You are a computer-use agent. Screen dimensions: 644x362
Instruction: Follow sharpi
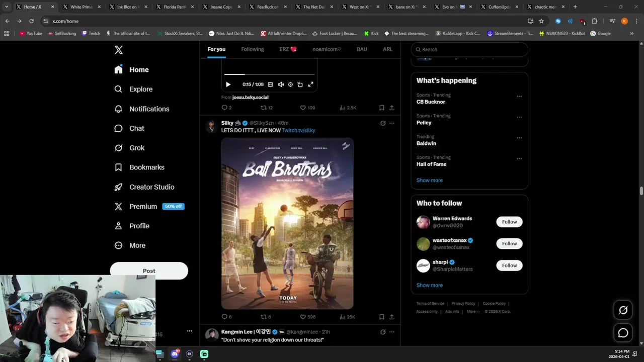tap(509, 265)
